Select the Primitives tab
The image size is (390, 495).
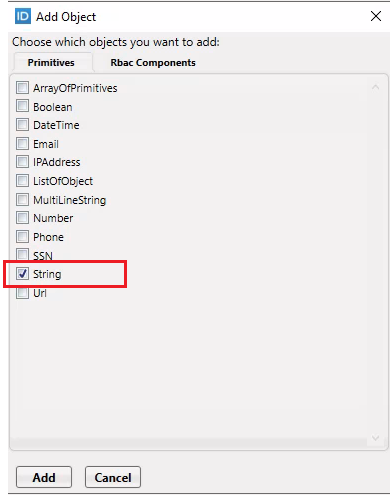tap(51, 63)
